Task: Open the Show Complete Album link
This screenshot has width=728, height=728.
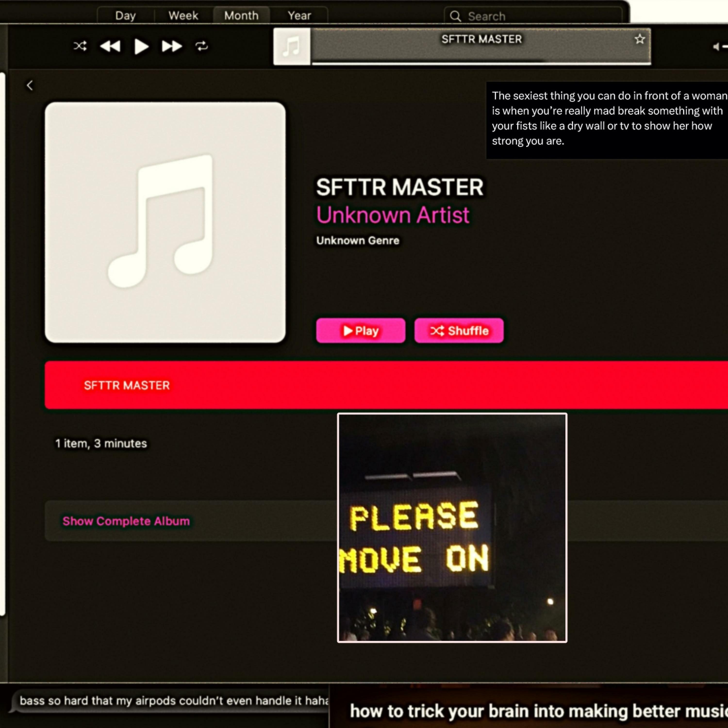Action: [x=126, y=521]
